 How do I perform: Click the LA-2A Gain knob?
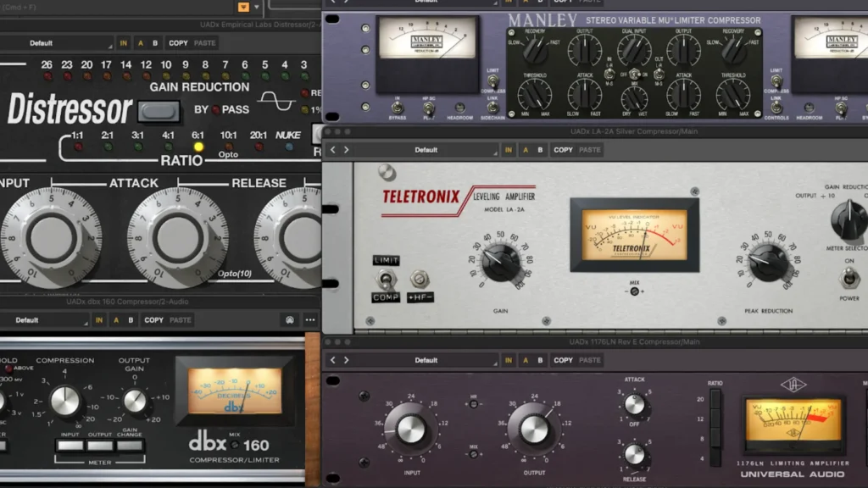tap(501, 263)
